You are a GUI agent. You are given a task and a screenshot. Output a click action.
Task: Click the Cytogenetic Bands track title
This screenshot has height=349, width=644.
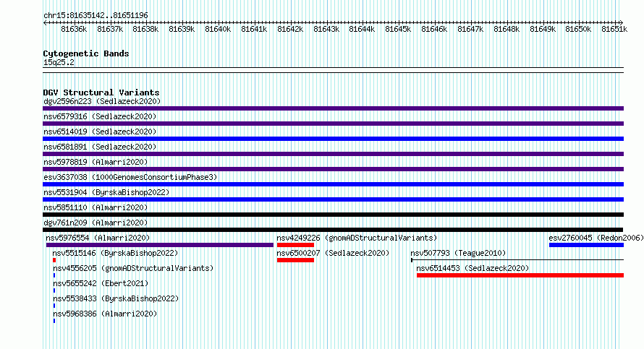(x=86, y=53)
